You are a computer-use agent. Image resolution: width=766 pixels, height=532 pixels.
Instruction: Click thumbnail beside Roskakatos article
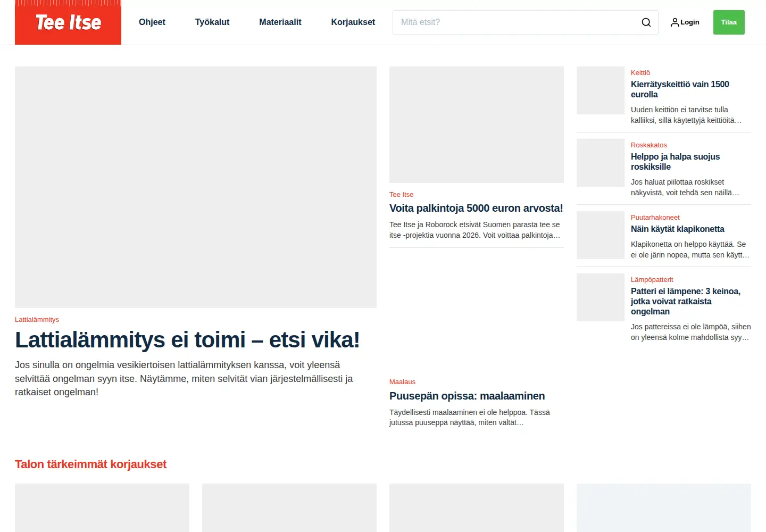click(x=601, y=163)
